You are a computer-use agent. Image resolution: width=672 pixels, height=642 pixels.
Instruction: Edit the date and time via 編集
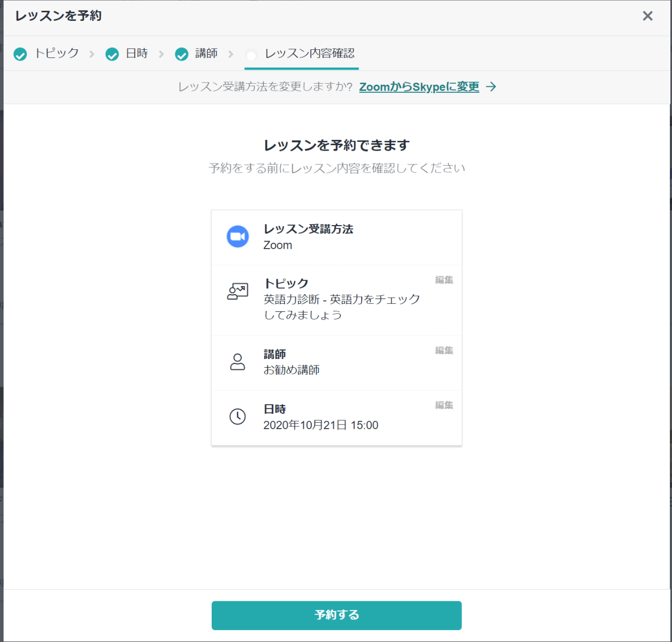coord(444,405)
